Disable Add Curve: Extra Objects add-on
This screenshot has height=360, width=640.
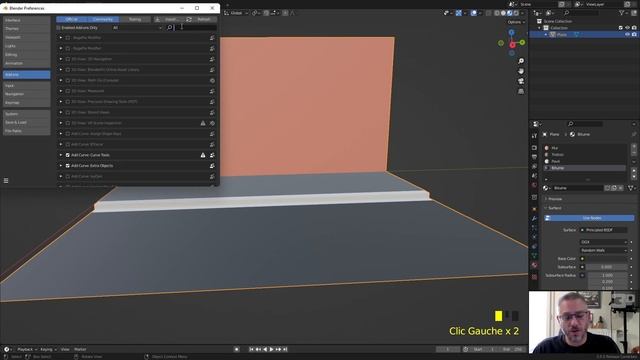click(68, 166)
